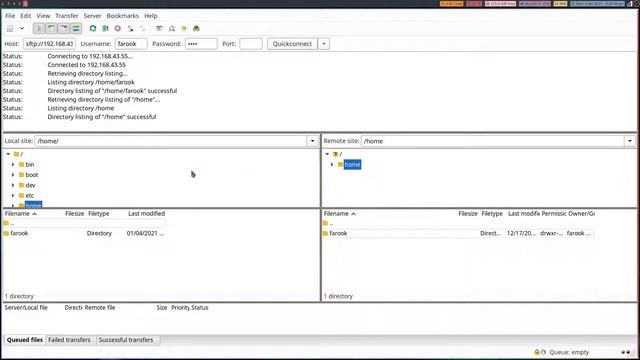Open the File menu
Viewport: 640px width, 360px height.
[10, 16]
